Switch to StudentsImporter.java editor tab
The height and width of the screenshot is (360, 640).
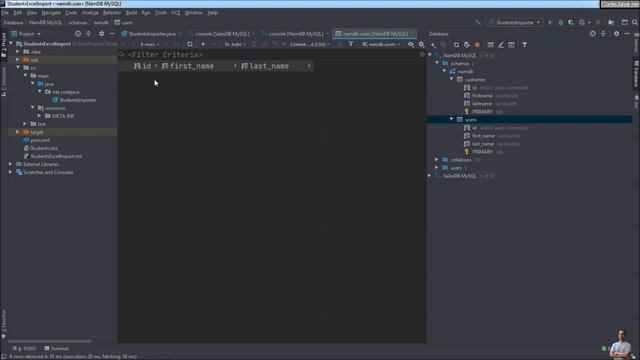[151, 34]
